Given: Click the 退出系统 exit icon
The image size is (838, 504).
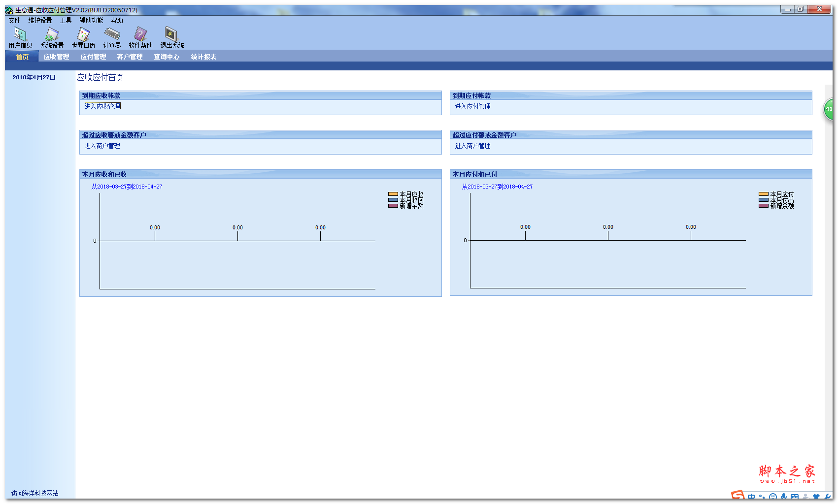Looking at the screenshot, I should coord(172,37).
